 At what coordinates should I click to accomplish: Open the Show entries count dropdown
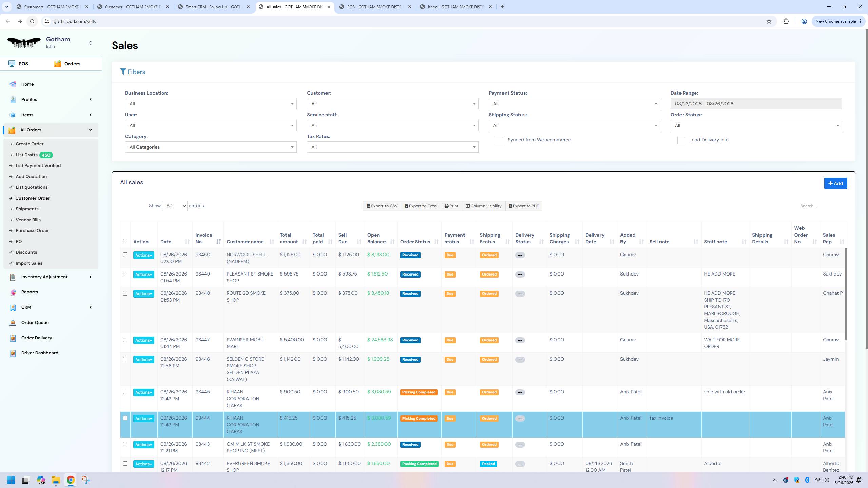click(x=175, y=206)
